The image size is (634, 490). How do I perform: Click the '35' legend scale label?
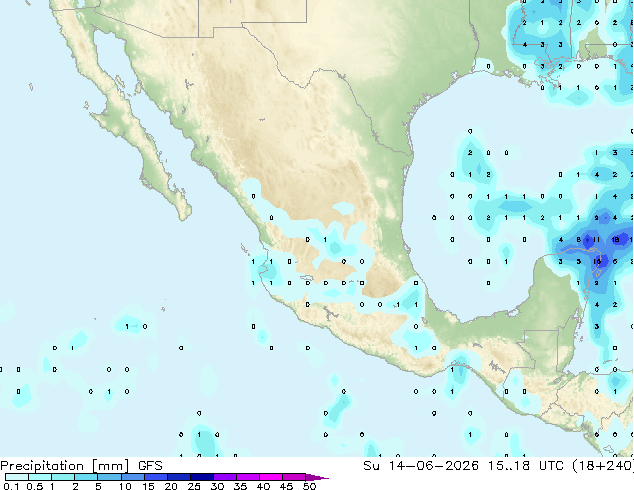point(240,486)
